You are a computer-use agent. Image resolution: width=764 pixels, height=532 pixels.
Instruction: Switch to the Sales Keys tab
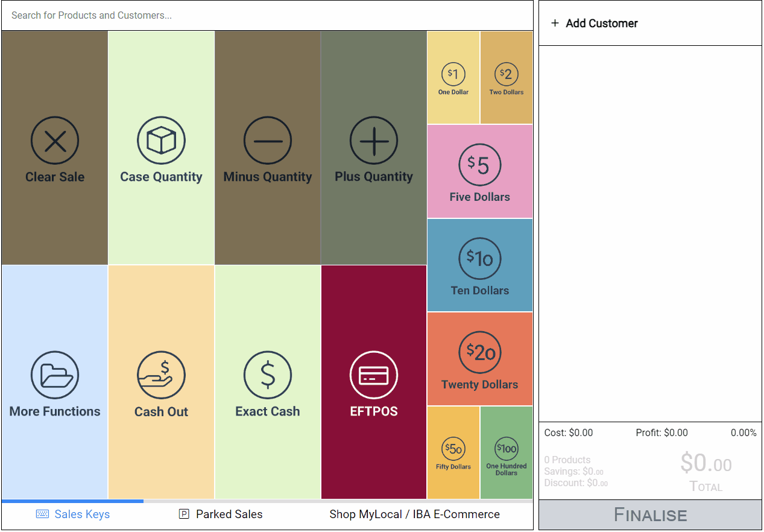tap(73, 515)
